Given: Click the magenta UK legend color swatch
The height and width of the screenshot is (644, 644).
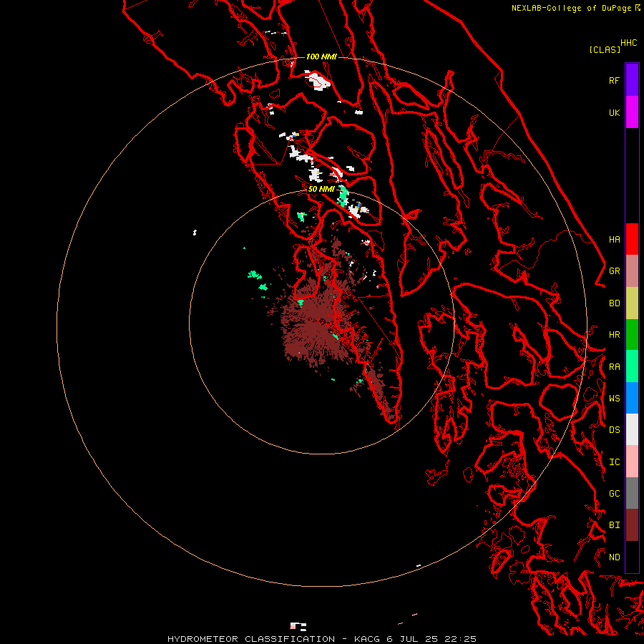Looking at the screenshot, I should [632, 112].
